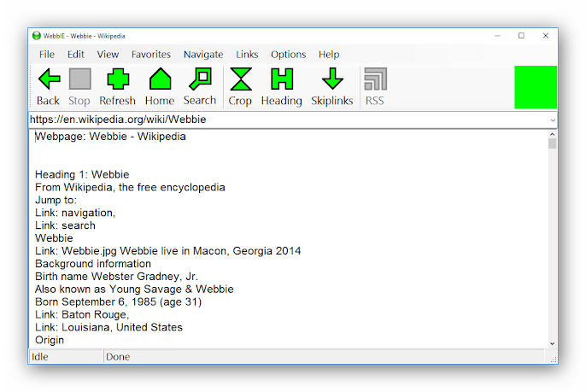The height and width of the screenshot is (392, 586).
Task: Click the 'Origin' line
Action: 50,340
